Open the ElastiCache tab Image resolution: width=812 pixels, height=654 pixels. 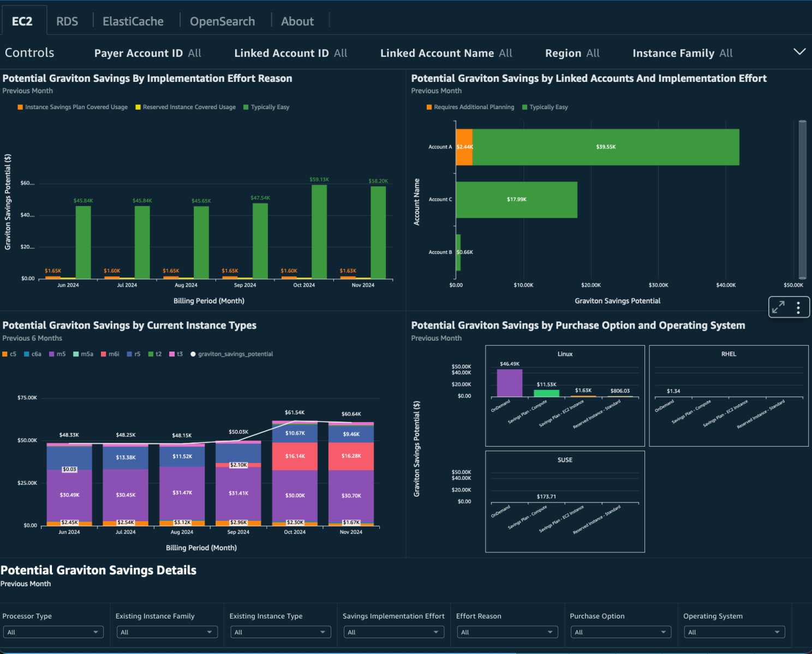[133, 20]
